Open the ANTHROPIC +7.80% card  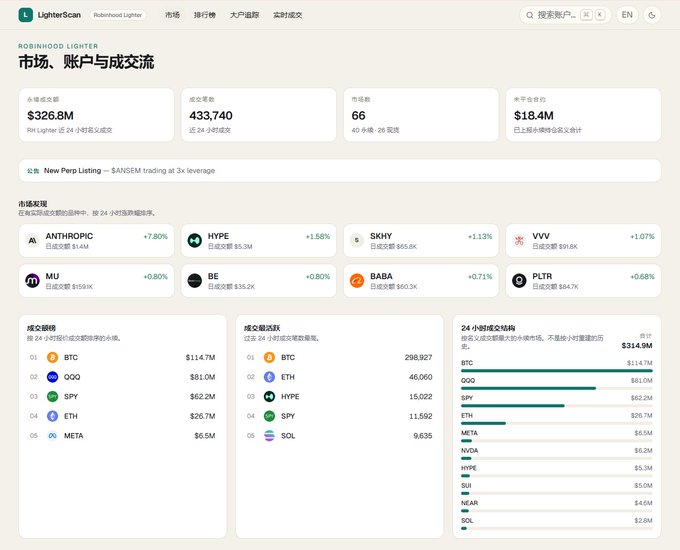(96, 240)
